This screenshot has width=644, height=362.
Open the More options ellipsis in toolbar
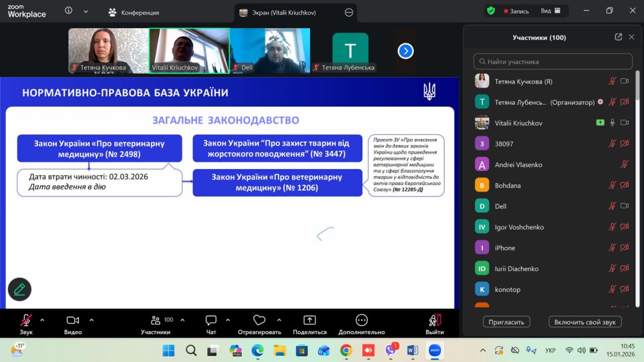pos(361,321)
